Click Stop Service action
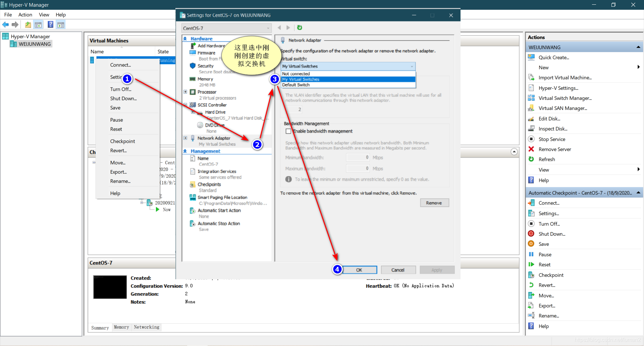The width and height of the screenshot is (644, 346). 552,139
